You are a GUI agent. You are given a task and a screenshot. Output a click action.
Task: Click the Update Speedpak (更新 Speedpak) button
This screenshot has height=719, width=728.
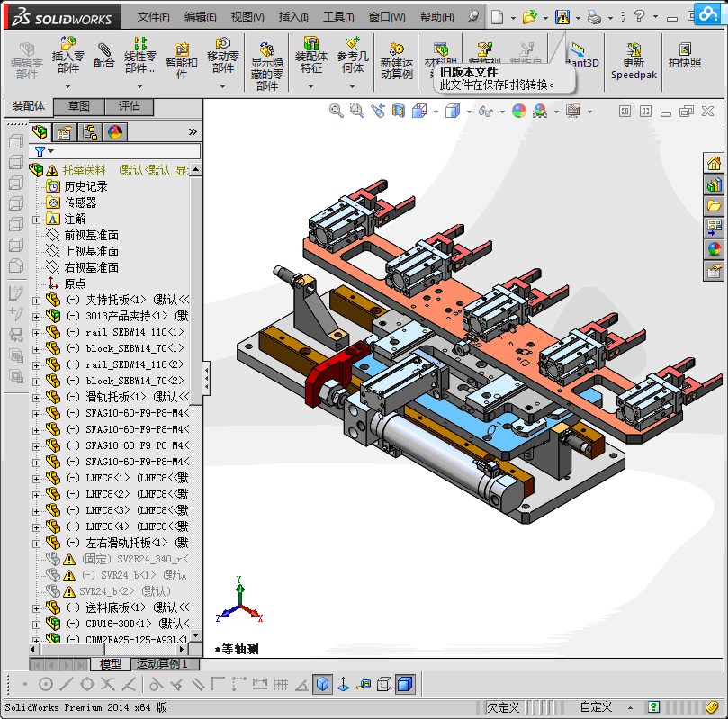pos(634,60)
